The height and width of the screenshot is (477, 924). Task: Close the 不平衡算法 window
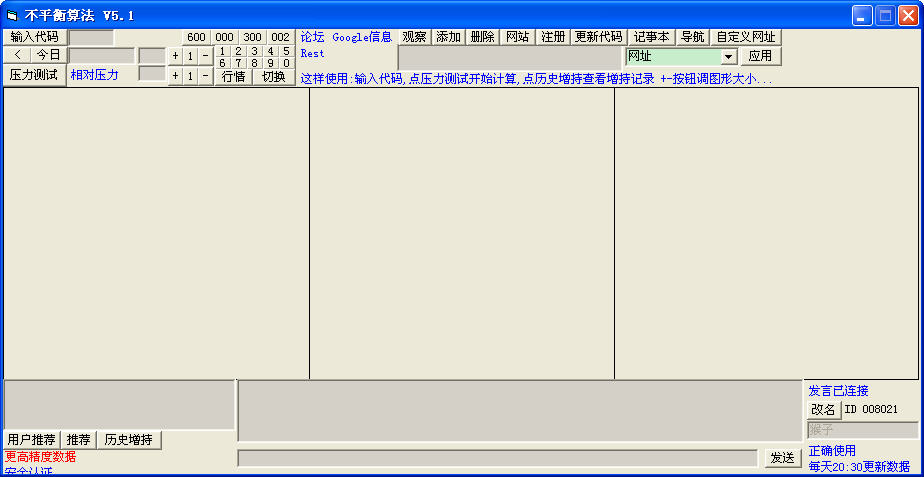click(x=908, y=16)
